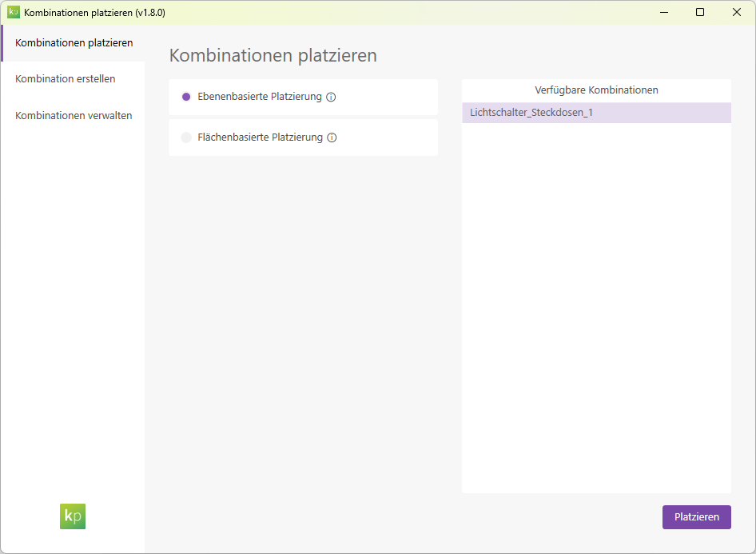Select the Flächenbasierte Platzierung radio button
This screenshot has height=554, width=756.
click(186, 138)
